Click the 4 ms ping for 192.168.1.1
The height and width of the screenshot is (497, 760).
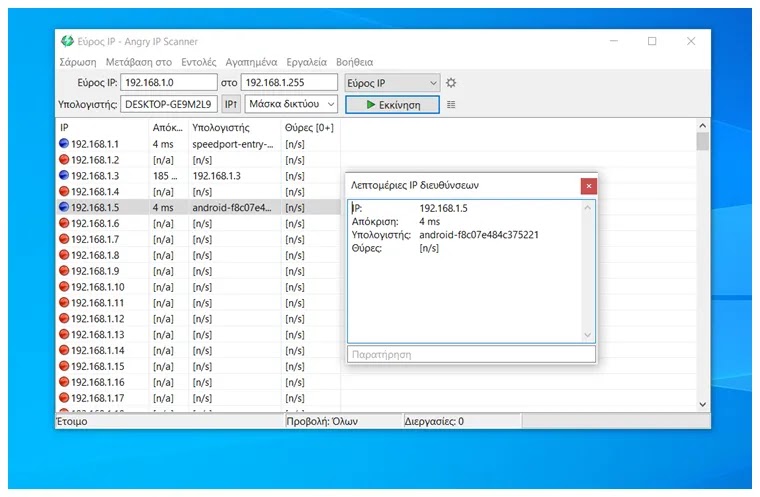163,144
